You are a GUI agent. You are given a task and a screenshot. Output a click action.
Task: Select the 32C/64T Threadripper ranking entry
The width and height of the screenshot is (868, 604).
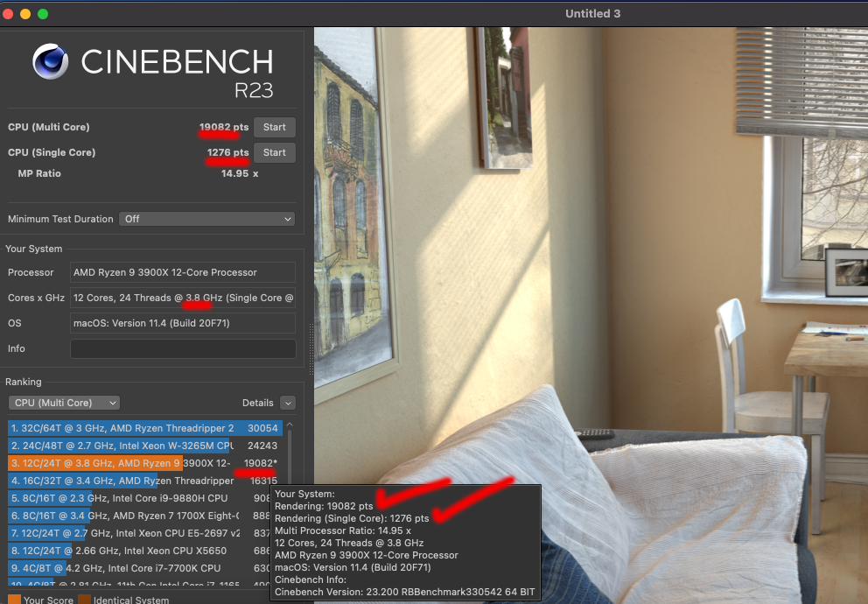coord(144,429)
